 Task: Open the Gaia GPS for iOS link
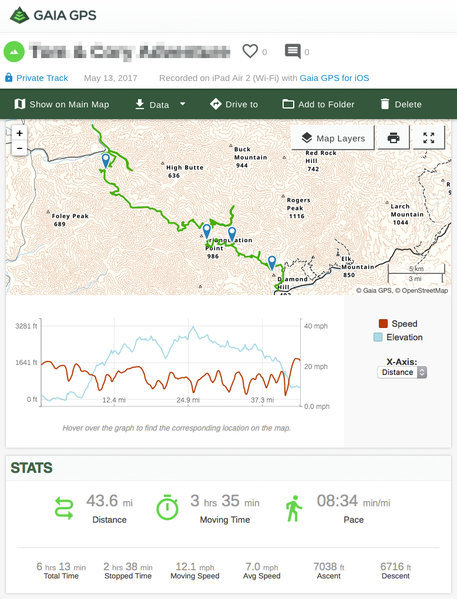[x=334, y=78]
